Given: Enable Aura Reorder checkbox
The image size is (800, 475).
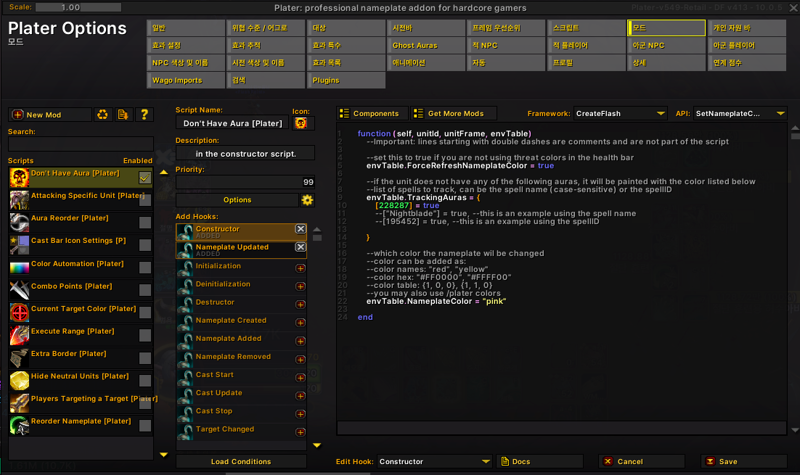Looking at the screenshot, I should coord(145,222).
